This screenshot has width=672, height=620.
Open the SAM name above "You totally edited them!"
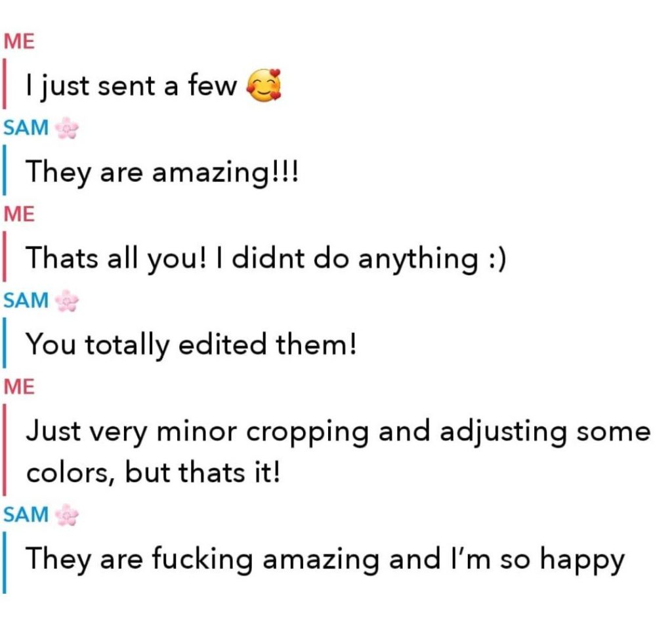[x=26, y=300]
